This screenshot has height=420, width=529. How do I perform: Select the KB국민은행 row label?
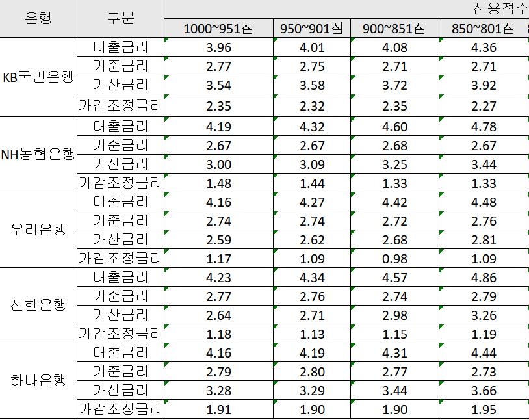pos(39,75)
